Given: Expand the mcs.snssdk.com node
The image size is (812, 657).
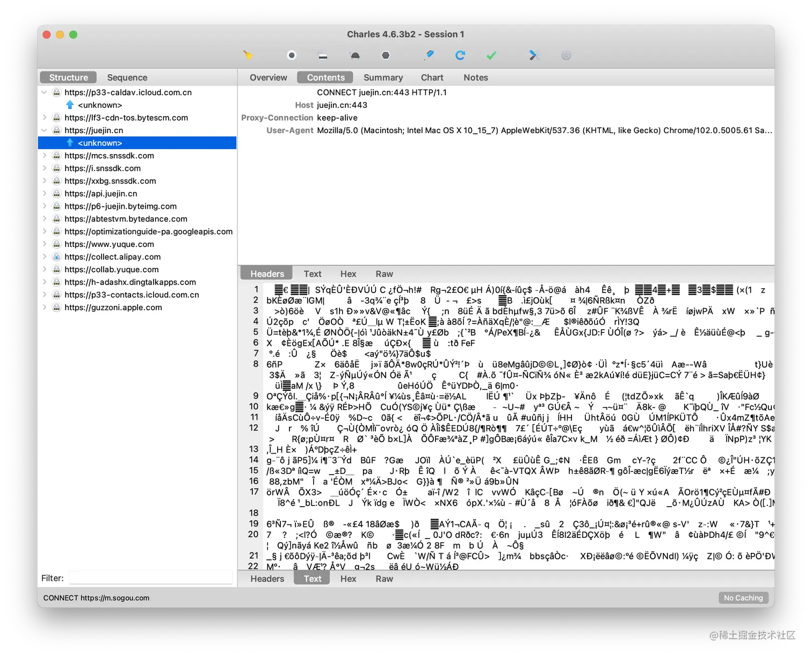Looking at the screenshot, I should (x=44, y=156).
